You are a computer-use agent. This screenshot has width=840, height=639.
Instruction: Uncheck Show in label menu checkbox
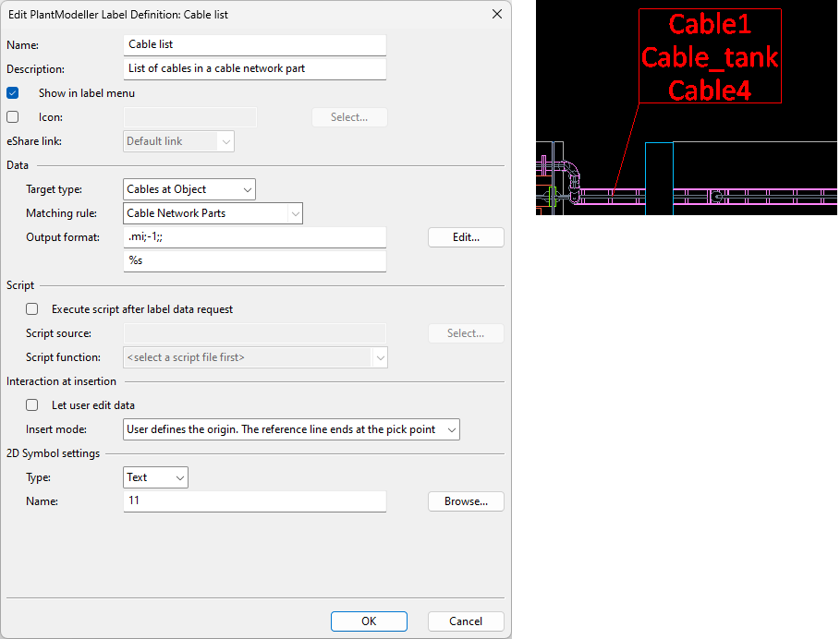click(13, 93)
